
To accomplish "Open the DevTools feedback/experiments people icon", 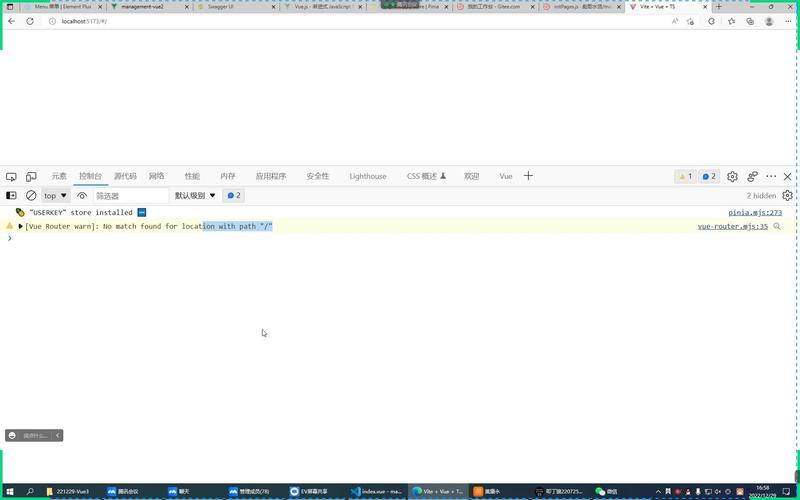I will pos(752,177).
